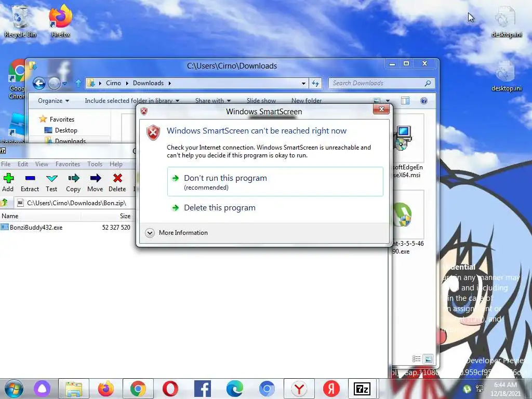Choose Don't run this program
The width and height of the screenshot is (532, 399).
[275, 181]
